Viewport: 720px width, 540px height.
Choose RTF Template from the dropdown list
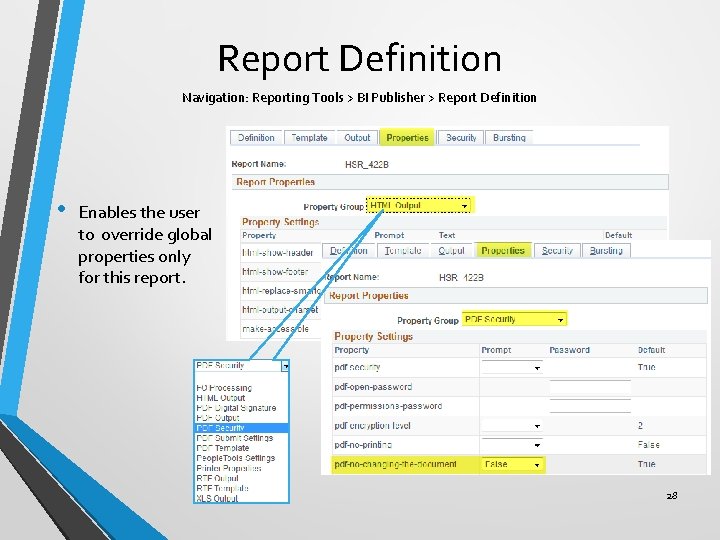tap(222, 488)
